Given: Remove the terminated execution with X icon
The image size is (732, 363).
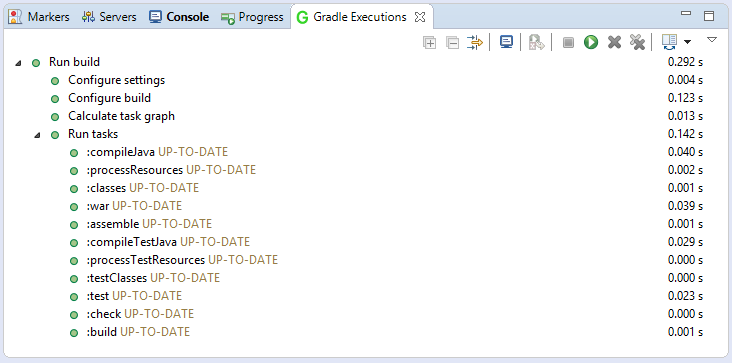Looking at the screenshot, I should point(614,42).
